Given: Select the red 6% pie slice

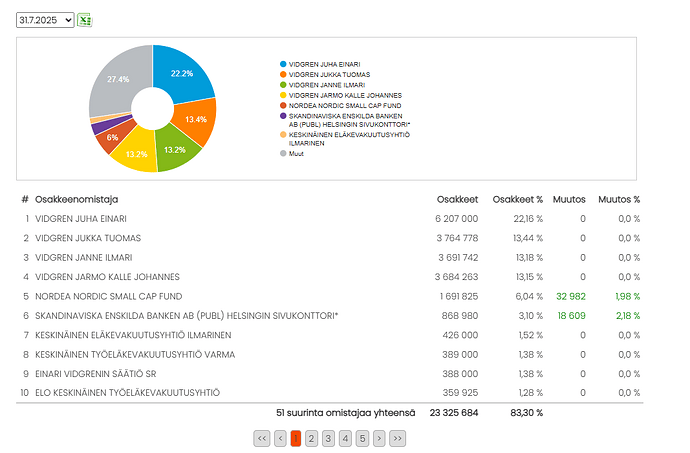Looking at the screenshot, I should 112,138.
